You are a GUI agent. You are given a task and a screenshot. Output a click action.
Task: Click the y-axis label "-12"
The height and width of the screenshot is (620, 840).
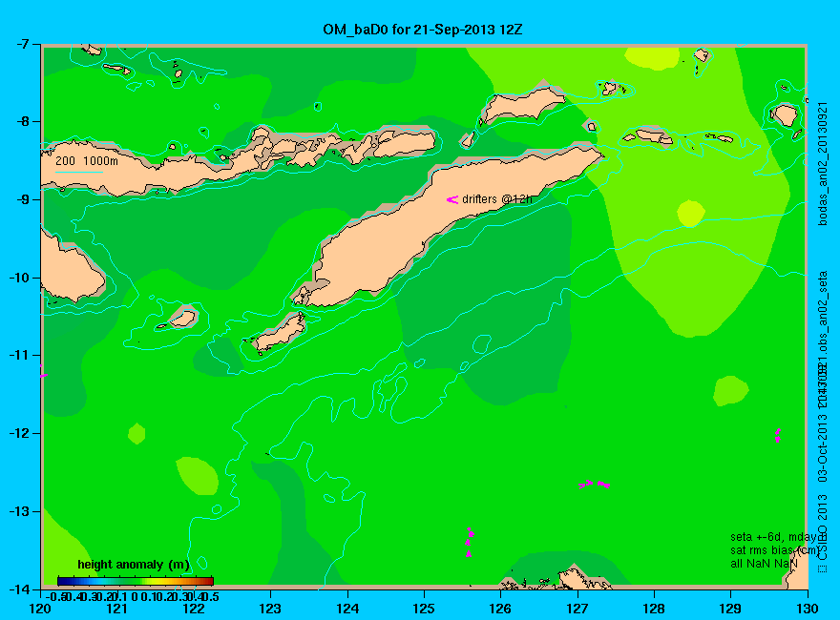[x=20, y=433]
